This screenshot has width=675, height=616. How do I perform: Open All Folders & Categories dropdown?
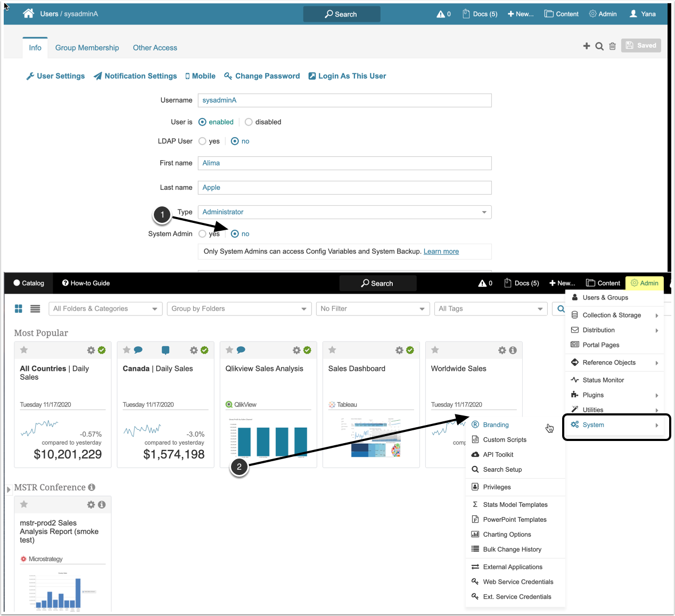click(x=105, y=309)
